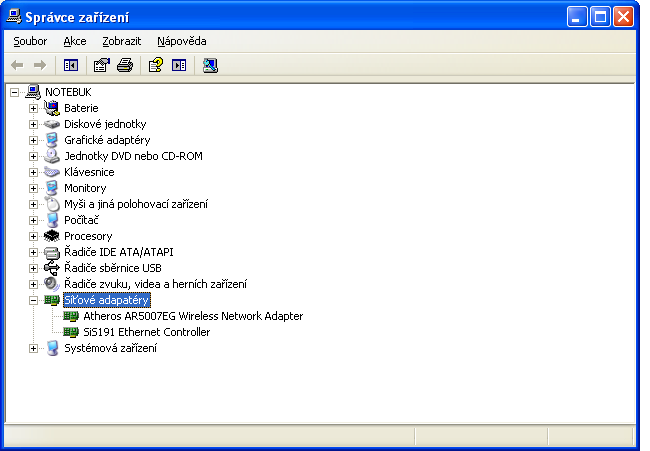Select the Procesory label
650x451 pixels.
[x=88, y=236]
